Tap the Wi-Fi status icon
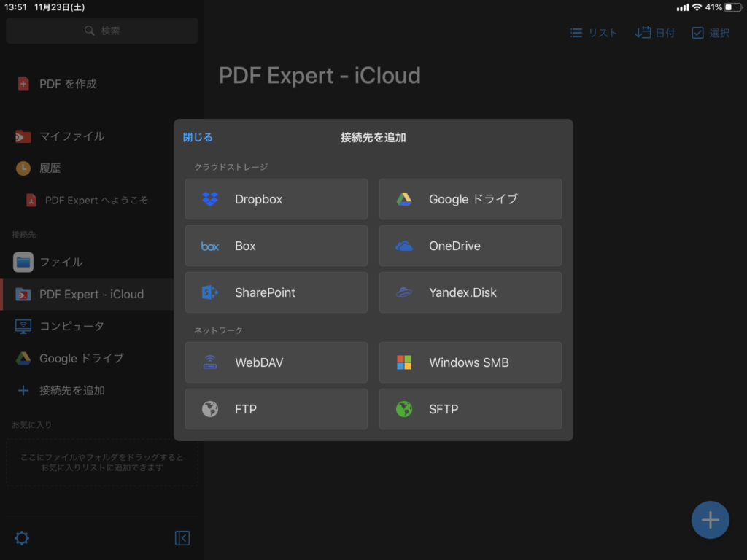The width and height of the screenshot is (747, 560). (x=697, y=7)
